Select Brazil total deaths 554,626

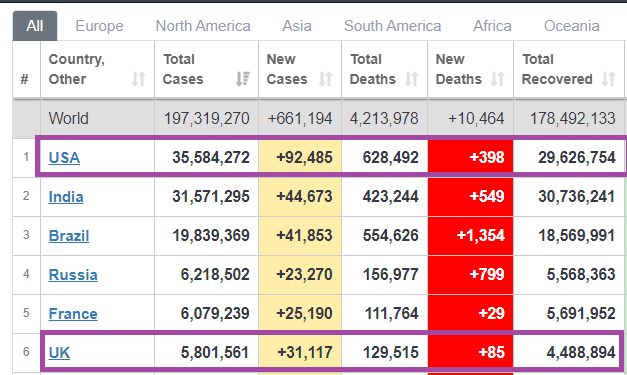coord(391,235)
